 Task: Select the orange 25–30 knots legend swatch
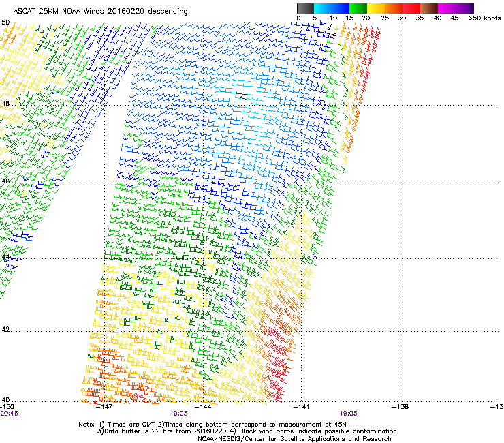tap(394, 8)
